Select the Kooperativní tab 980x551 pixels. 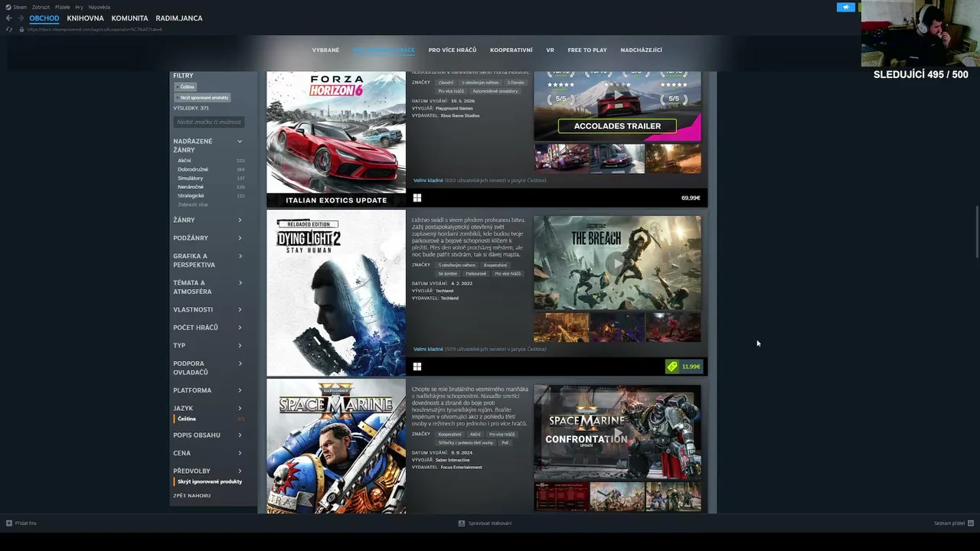coord(511,51)
